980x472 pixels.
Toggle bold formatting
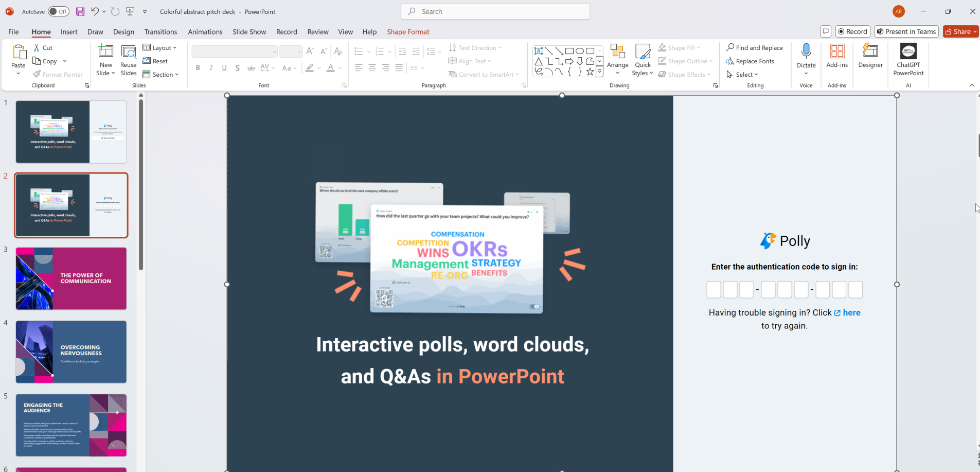coord(198,67)
